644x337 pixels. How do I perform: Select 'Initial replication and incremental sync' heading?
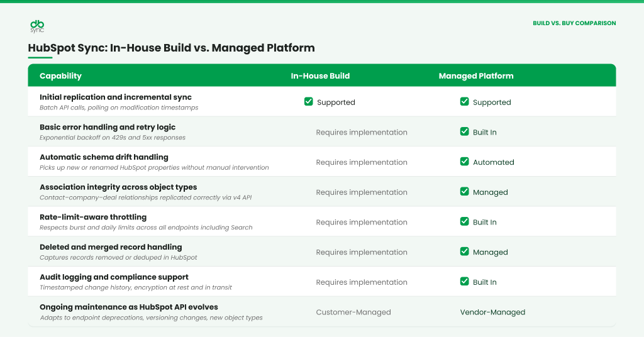[116, 97]
